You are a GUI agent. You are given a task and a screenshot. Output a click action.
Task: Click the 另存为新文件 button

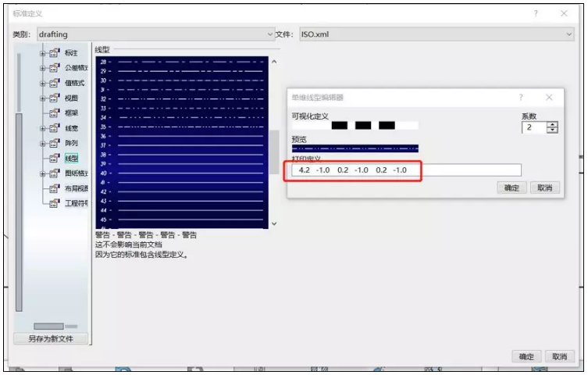51,338
